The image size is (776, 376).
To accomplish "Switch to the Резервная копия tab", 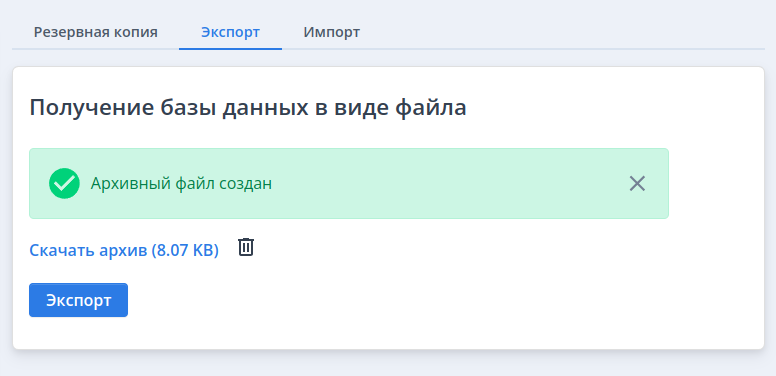I will 96,33.
